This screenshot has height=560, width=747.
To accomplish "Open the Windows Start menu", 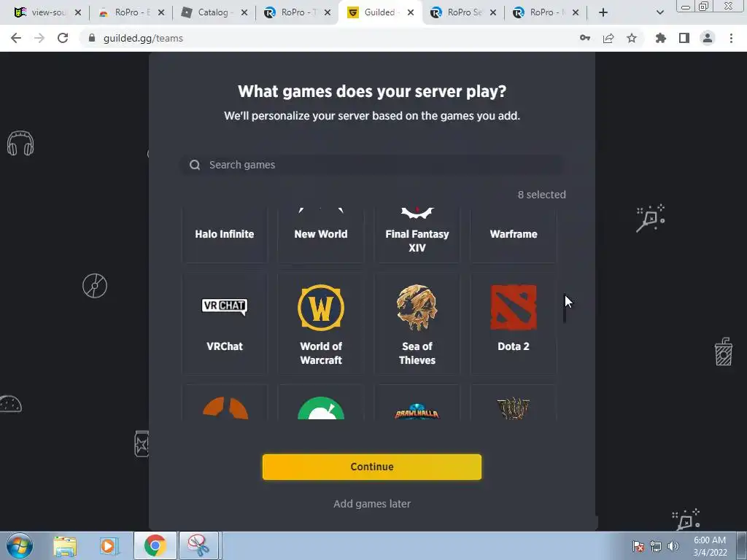I will (x=19, y=545).
